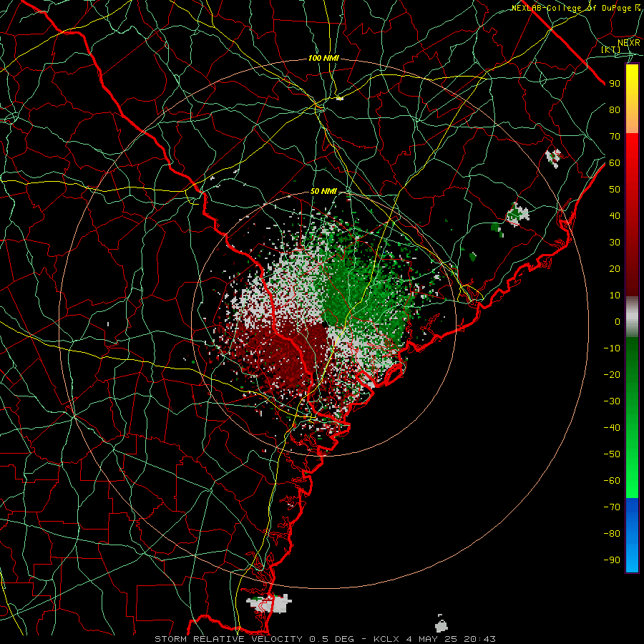Click the 100 NMI range ring label
644x644 pixels.
click(x=323, y=59)
